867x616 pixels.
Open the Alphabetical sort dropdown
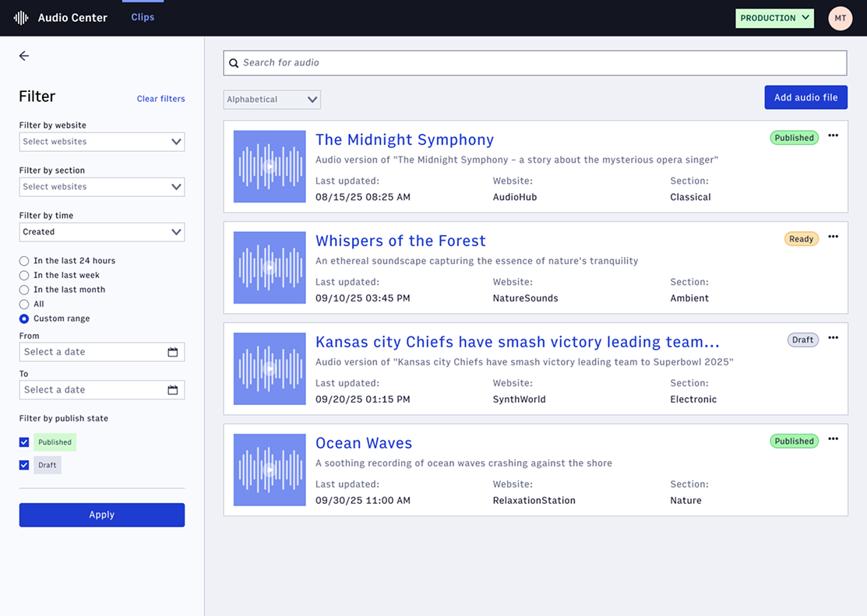(272, 100)
